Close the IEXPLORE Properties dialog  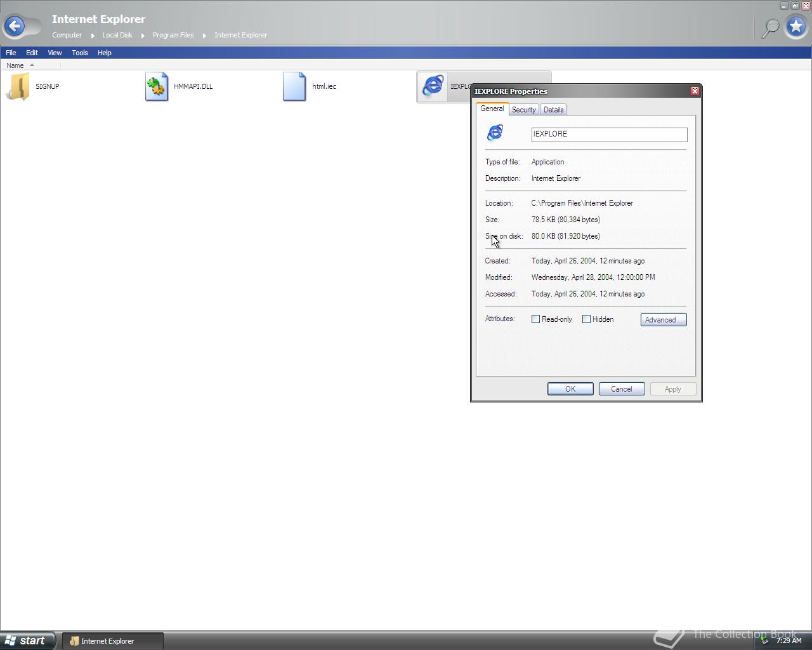(x=695, y=91)
